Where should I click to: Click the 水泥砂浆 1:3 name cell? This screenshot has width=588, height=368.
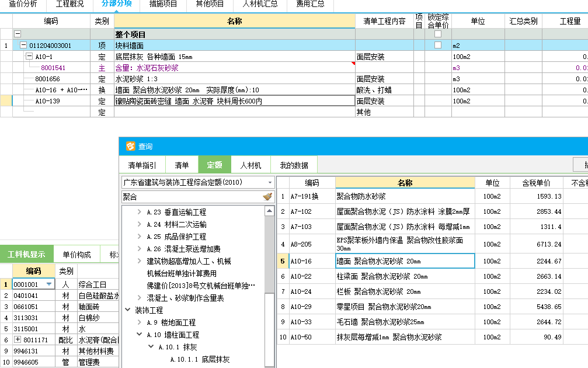tap(234, 79)
